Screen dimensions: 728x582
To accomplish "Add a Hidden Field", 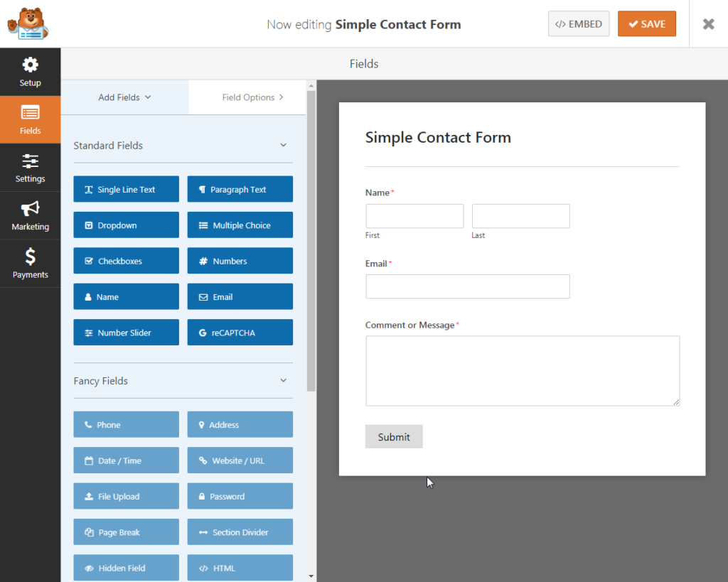I will tap(126, 567).
